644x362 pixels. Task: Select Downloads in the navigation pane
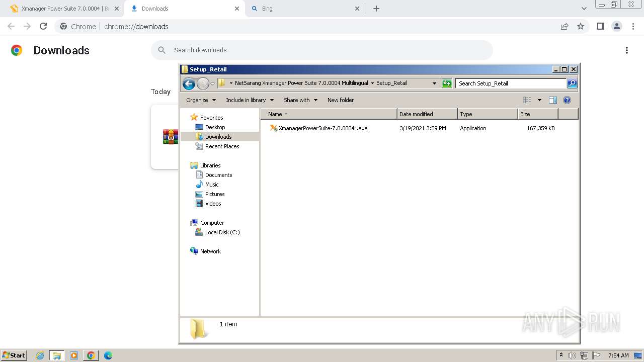(x=218, y=137)
